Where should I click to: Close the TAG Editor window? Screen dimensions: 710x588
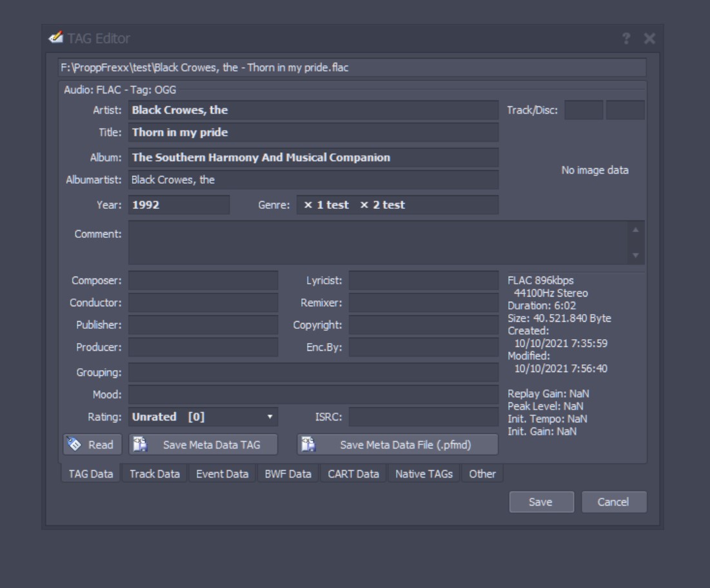649,39
